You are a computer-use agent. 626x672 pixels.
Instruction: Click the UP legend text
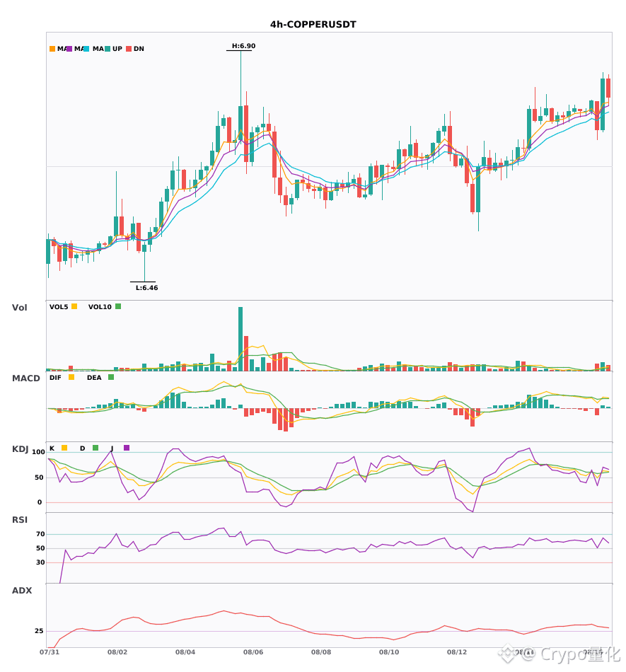[x=117, y=49]
